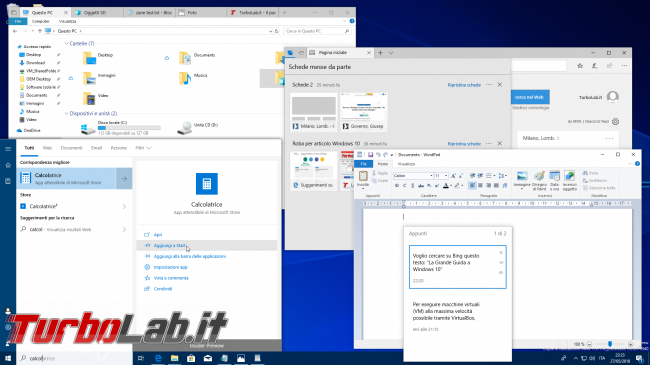Open font size 11 dropdown
Image resolution: width=650 pixels, height=365 pixels.
(446, 176)
